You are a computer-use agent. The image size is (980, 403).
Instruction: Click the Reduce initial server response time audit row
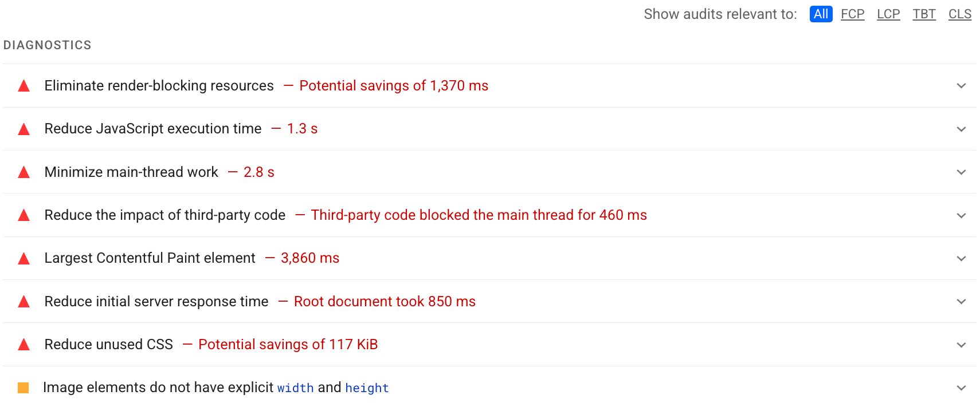click(156, 301)
